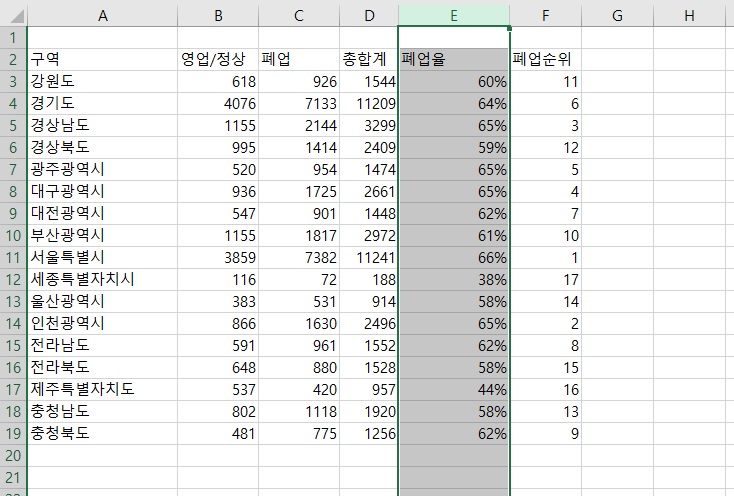
Task: Select the '울산광역시' cell
Action: click(x=103, y=302)
